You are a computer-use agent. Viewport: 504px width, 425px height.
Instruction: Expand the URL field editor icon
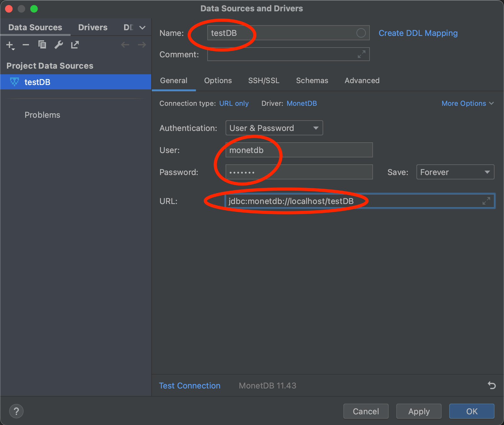[486, 201]
